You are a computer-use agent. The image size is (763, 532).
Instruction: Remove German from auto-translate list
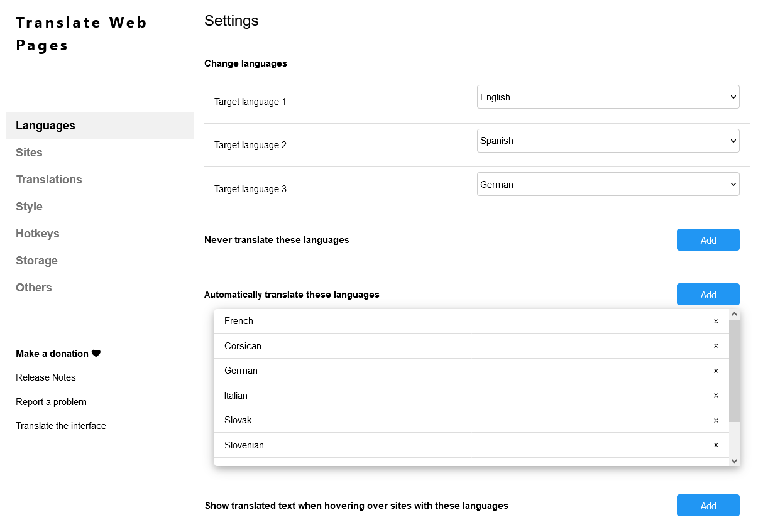pos(716,371)
